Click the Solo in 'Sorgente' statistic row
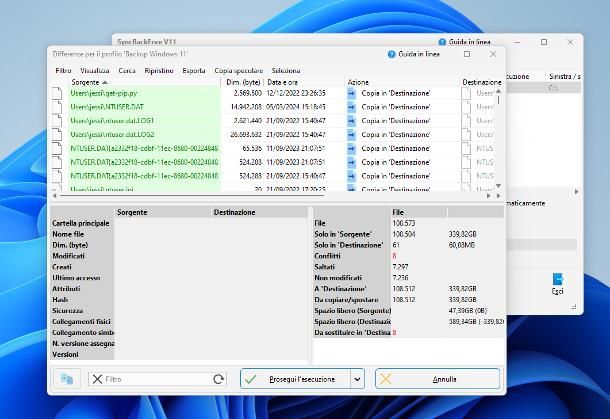This screenshot has height=419, width=610. (408, 234)
